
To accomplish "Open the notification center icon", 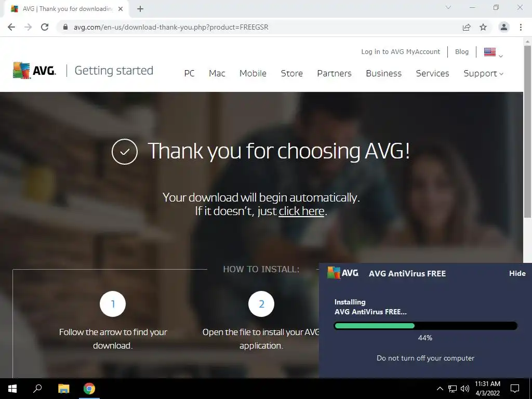I will [x=515, y=389].
